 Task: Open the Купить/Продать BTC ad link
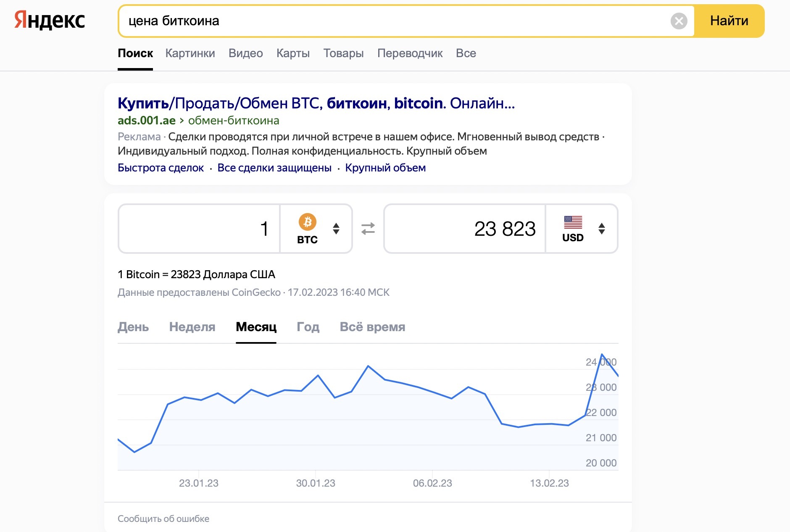point(316,103)
